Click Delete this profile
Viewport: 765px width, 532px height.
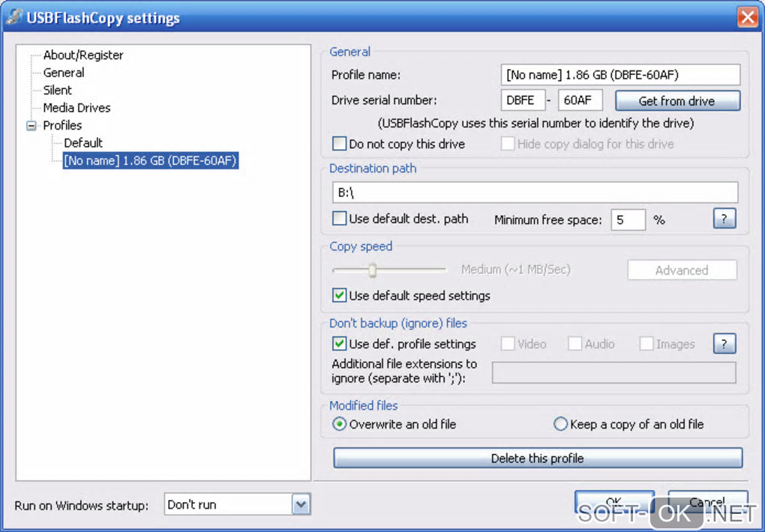tap(538, 459)
